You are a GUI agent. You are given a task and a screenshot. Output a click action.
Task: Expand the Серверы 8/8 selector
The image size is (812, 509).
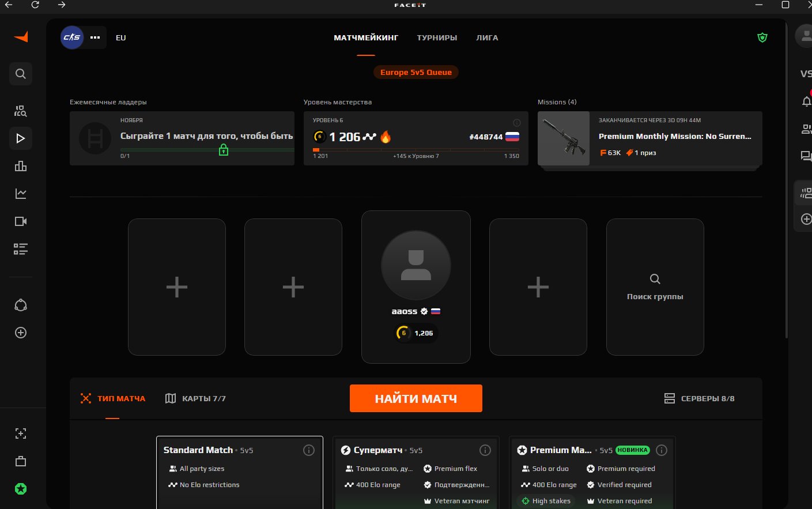(x=699, y=398)
